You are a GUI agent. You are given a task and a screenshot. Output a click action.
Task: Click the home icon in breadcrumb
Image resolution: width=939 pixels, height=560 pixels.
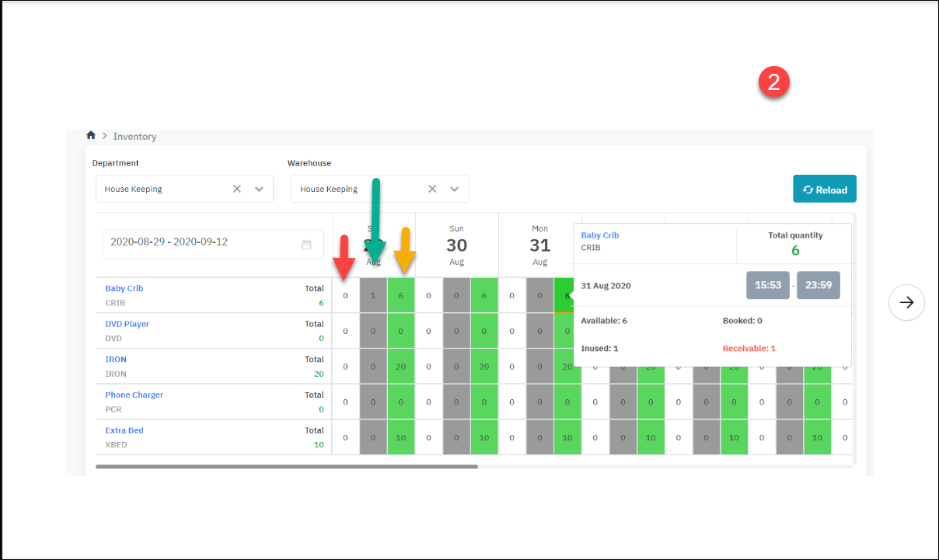coord(91,135)
